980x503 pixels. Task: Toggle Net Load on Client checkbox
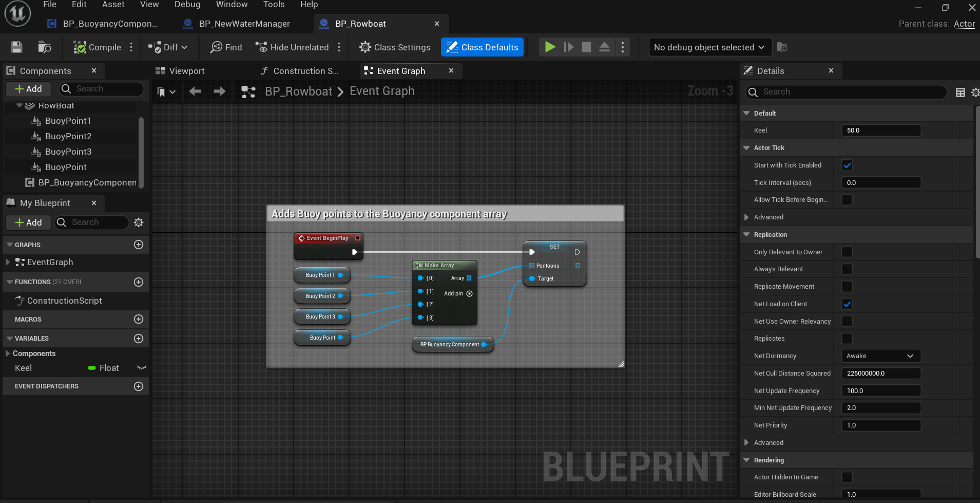847,304
